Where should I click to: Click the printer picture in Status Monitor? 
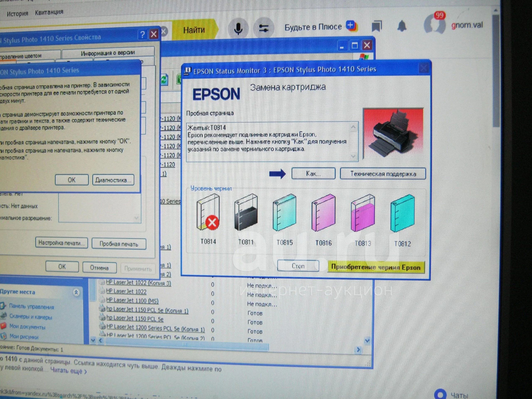393,134
